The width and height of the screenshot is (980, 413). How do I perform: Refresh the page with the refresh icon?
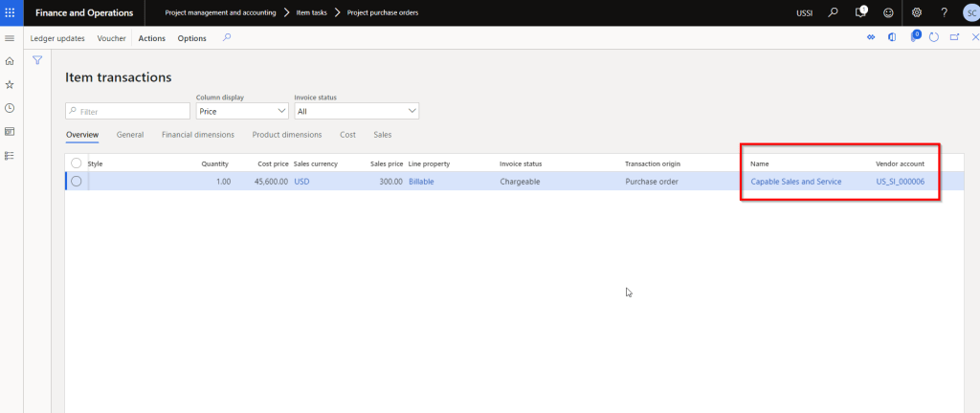[933, 37]
